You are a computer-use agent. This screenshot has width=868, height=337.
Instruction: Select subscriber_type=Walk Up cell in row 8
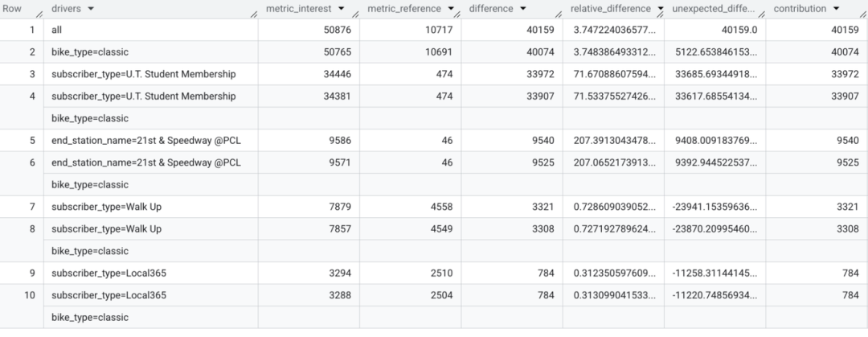pyautogui.click(x=150, y=229)
